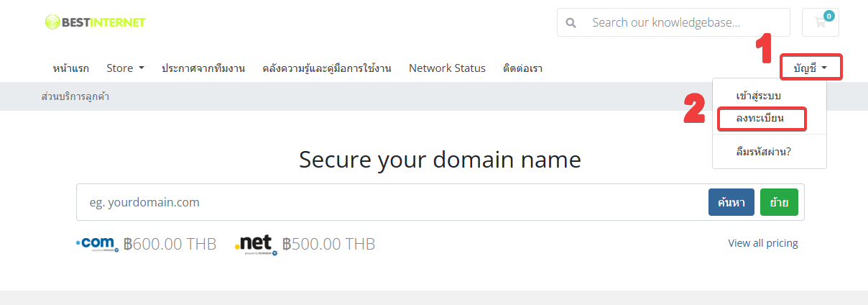The width and height of the screenshot is (868, 305).
Task: Open คลังความรู้และคู่มือการใช้งาน knowledgebase link
Action: coord(327,68)
